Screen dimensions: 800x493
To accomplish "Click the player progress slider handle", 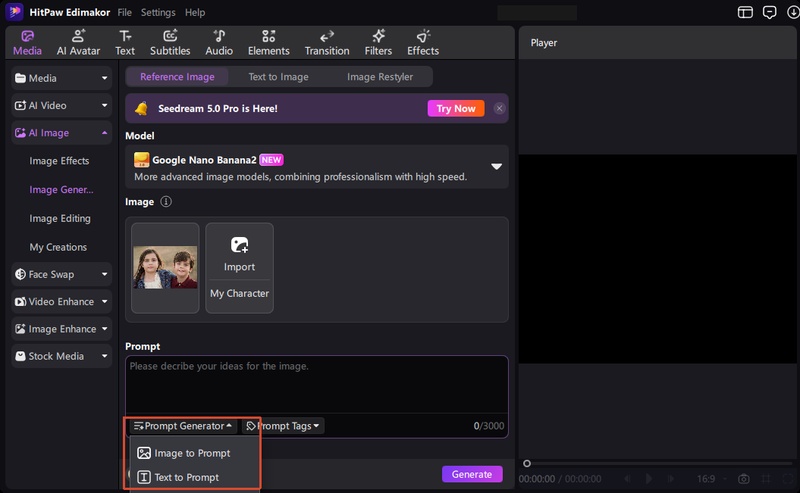I will [x=527, y=463].
